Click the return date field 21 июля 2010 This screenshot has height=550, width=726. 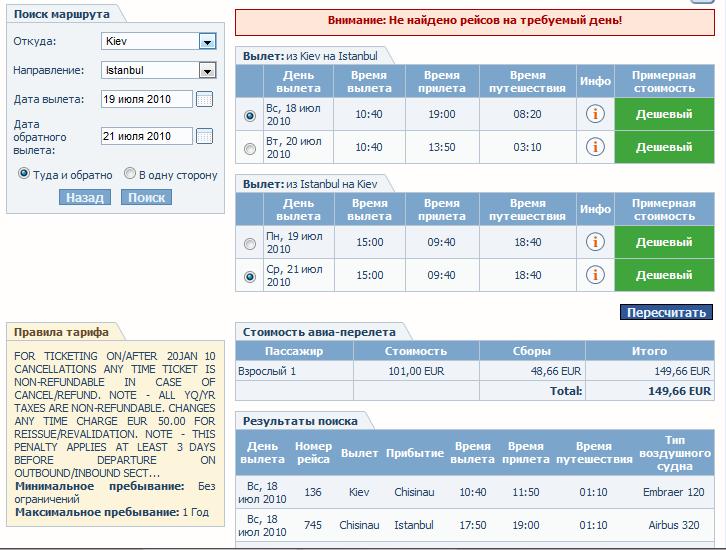(x=147, y=136)
